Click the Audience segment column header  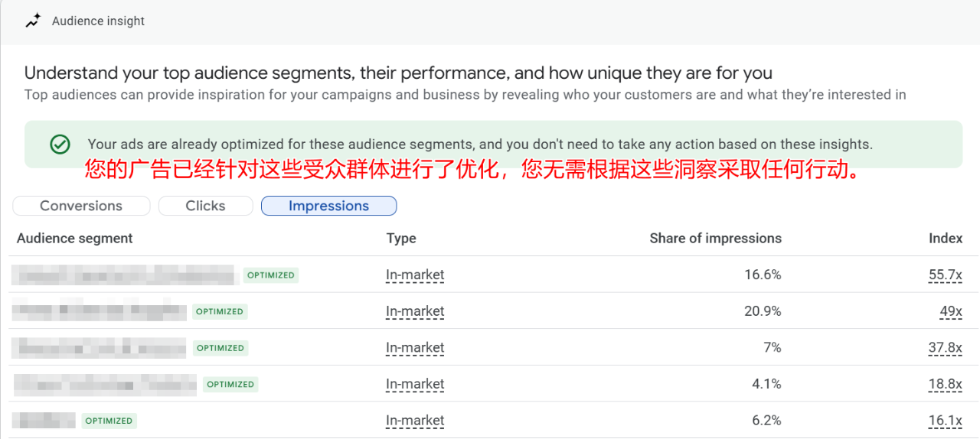(x=75, y=238)
